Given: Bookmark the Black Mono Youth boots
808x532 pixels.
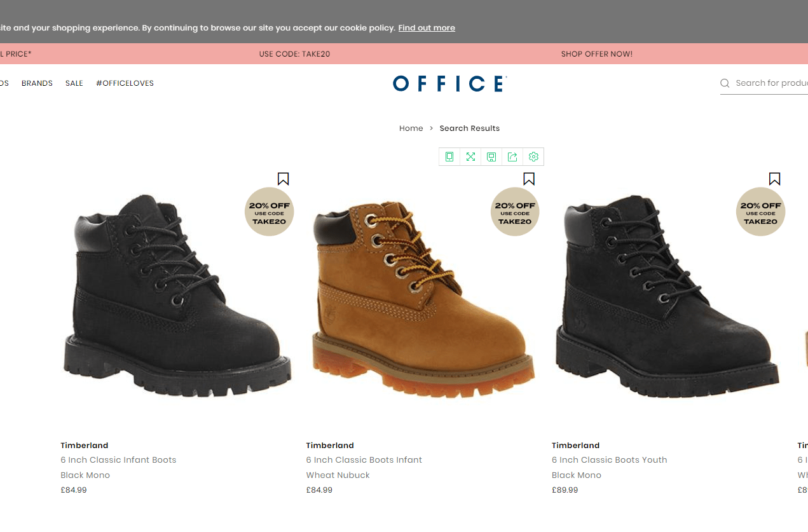Looking at the screenshot, I should [x=774, y=179].
